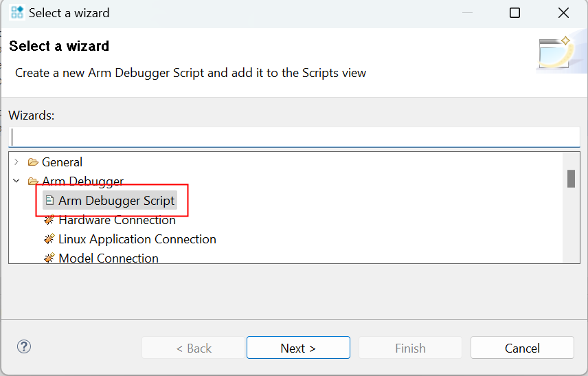Expand the General category
The height and width of the screenshot is (376, 588).
16,162
